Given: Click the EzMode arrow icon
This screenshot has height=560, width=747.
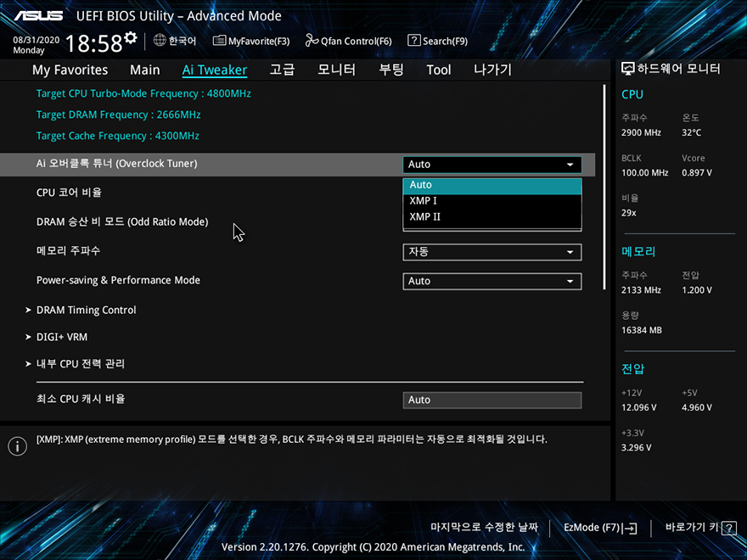Looking at the screenshot, I should click(629, 528).
